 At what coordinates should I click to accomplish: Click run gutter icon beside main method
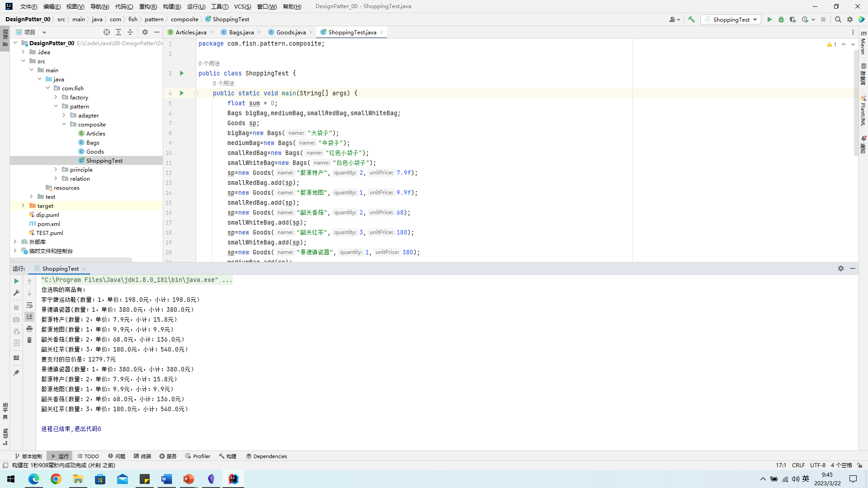point(182,93)
